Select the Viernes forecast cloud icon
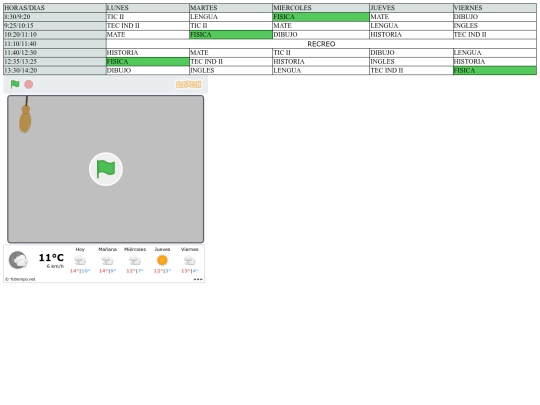The image size is (540, 405). click(190, 260)
